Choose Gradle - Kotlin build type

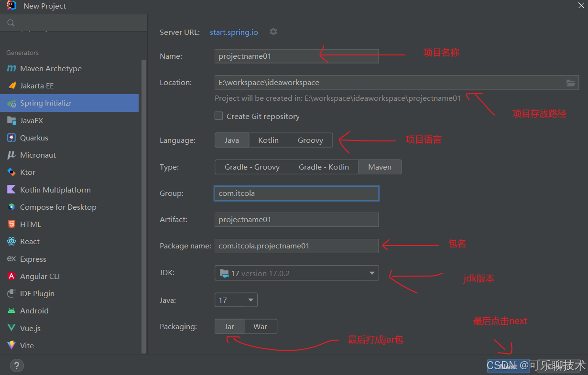pos(324,167)
